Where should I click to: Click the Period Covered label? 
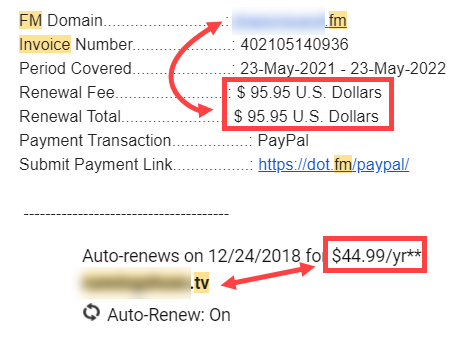pos(75,68)
